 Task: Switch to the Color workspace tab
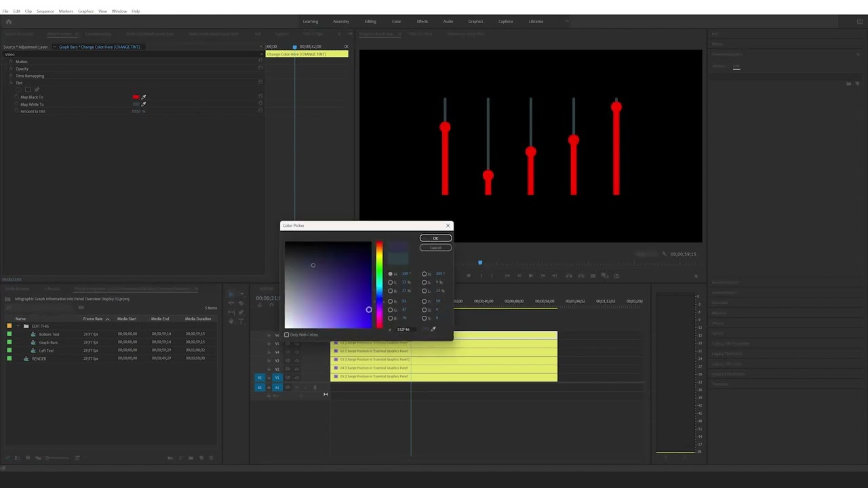397,22
